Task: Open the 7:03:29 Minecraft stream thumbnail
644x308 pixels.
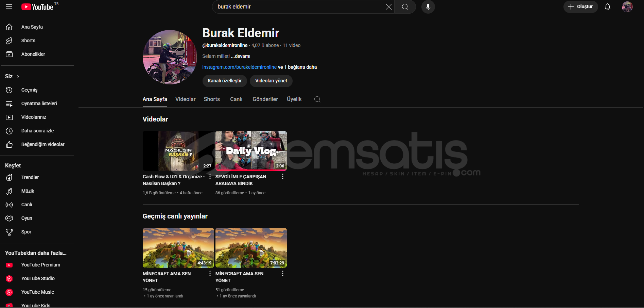Action: click(251, 248)
